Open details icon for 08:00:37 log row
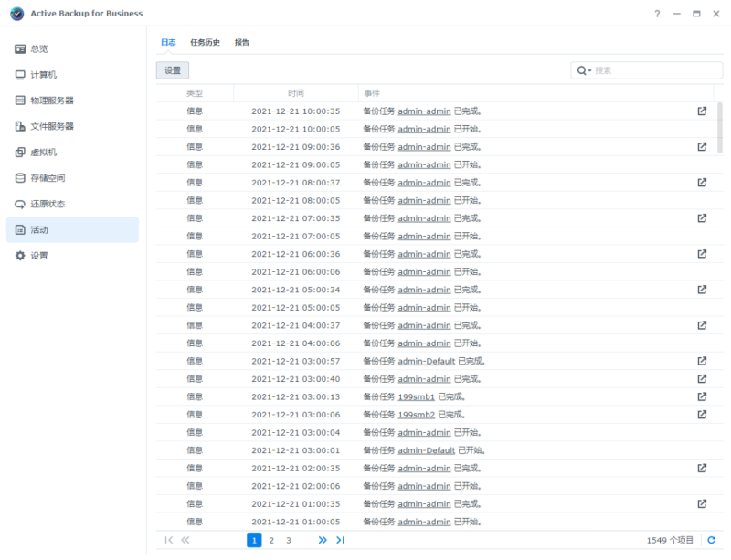731x560 pixels. pos(702,183)
